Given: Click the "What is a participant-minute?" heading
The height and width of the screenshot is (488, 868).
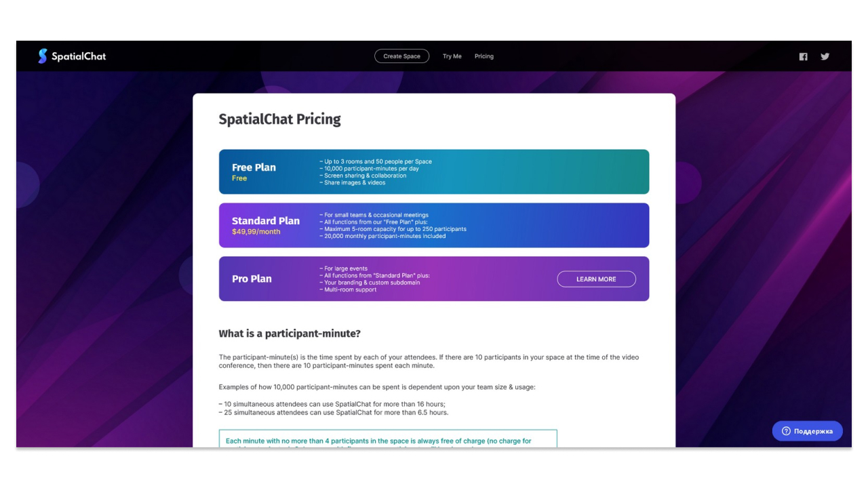Looking at the screenshot, I should coord(290,333).
